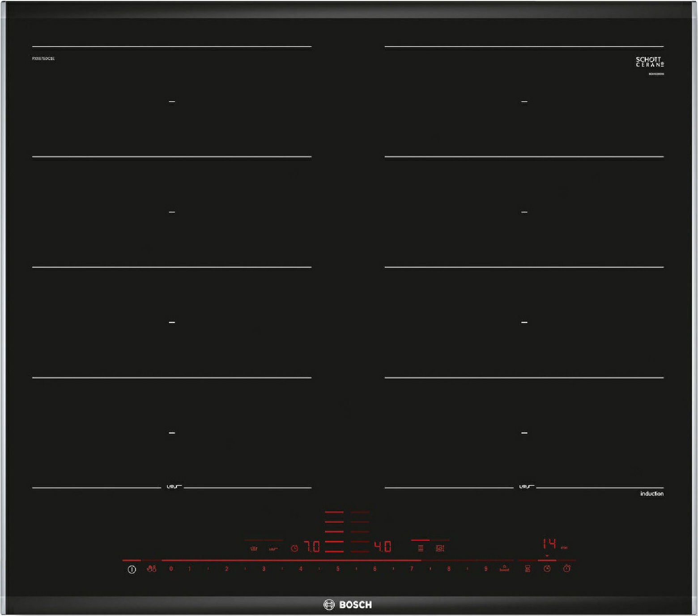Set heat level 0 on the slider

pos(171,569)
